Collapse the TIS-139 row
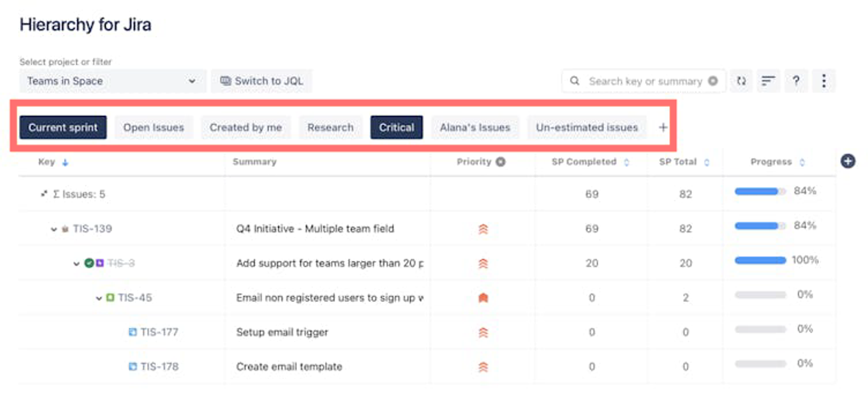868x396 pixels. tap(54, 229)
